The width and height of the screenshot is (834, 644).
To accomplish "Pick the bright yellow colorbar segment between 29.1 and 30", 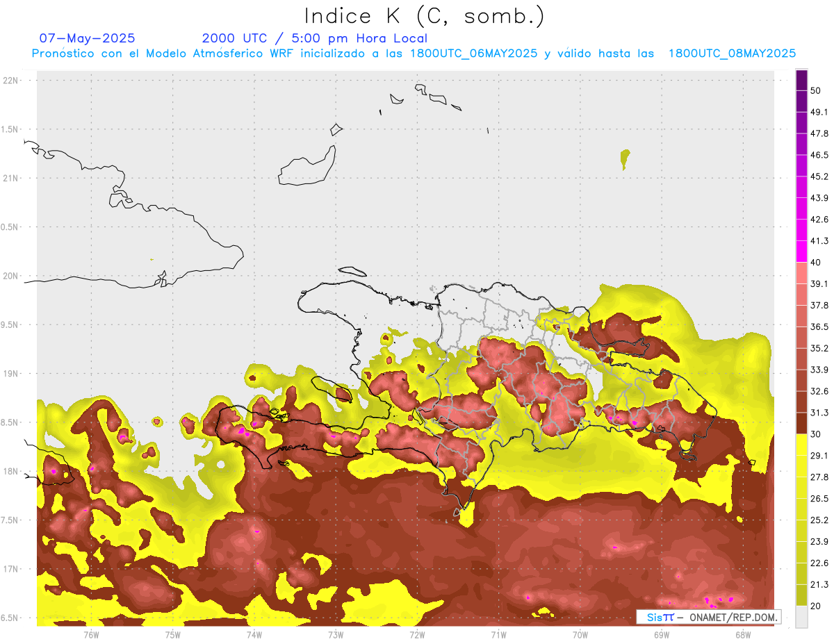I will tap(801, 445).
